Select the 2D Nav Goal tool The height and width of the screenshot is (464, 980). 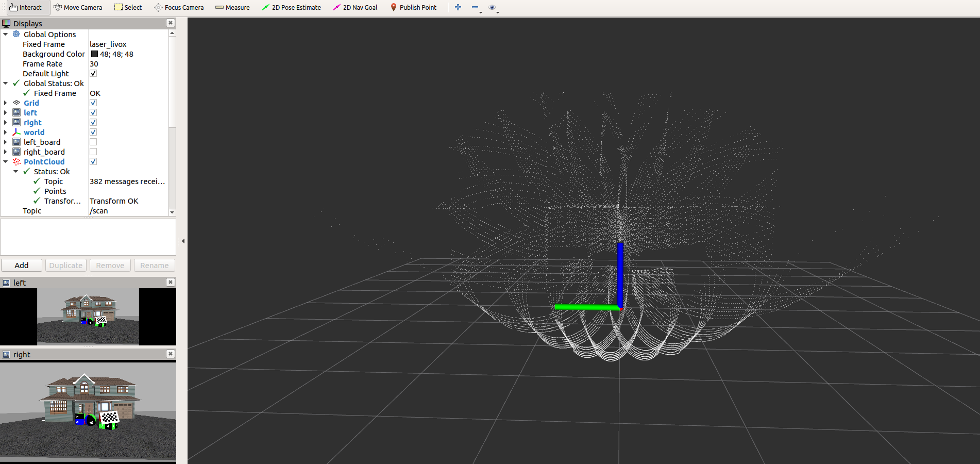[x=355, y=7]
